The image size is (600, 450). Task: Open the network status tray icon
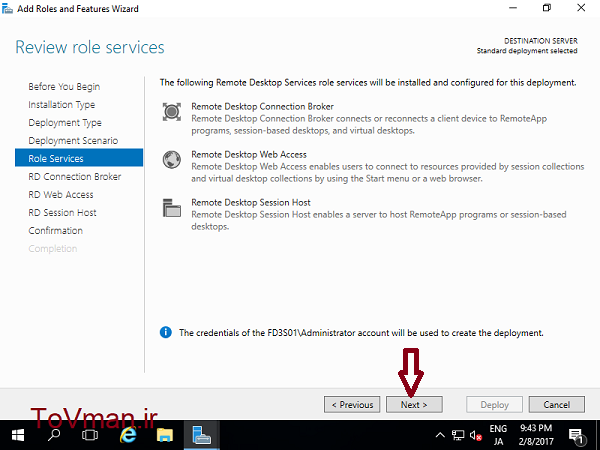point(458,435)
